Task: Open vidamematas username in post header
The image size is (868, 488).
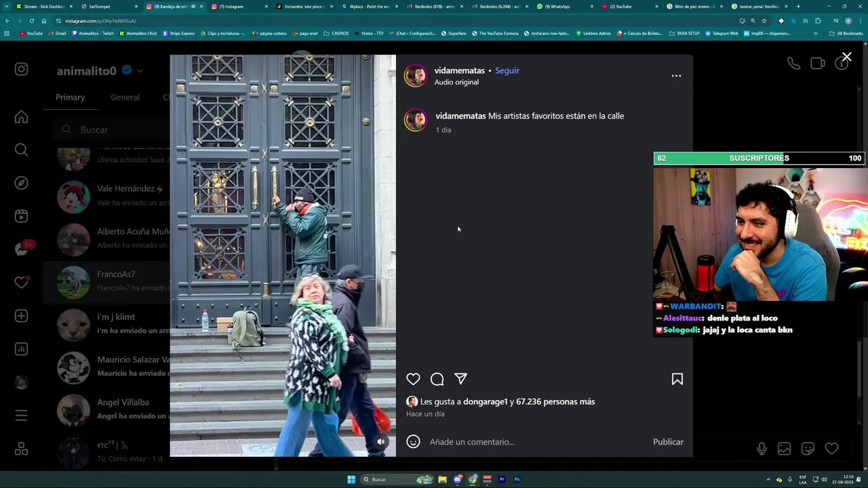Action: pyautogui.click(x=460, y=70)
